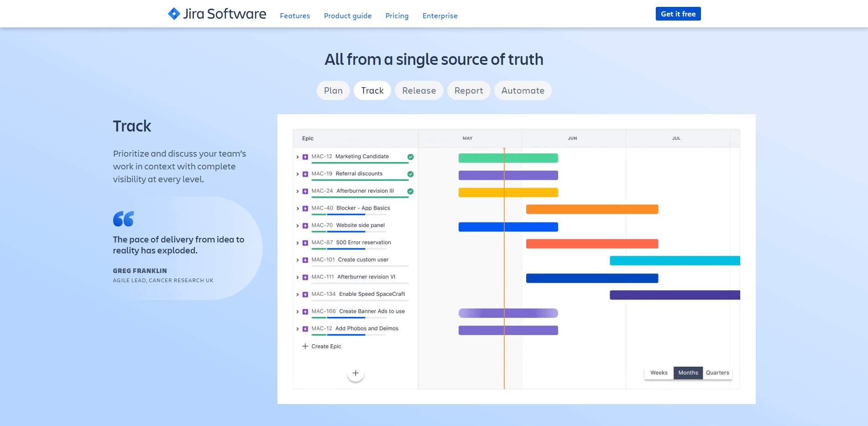Viewport: 868px width, 426px height.
Task: Click the done checkmark for Afterburner revision III
Action: 410,191
